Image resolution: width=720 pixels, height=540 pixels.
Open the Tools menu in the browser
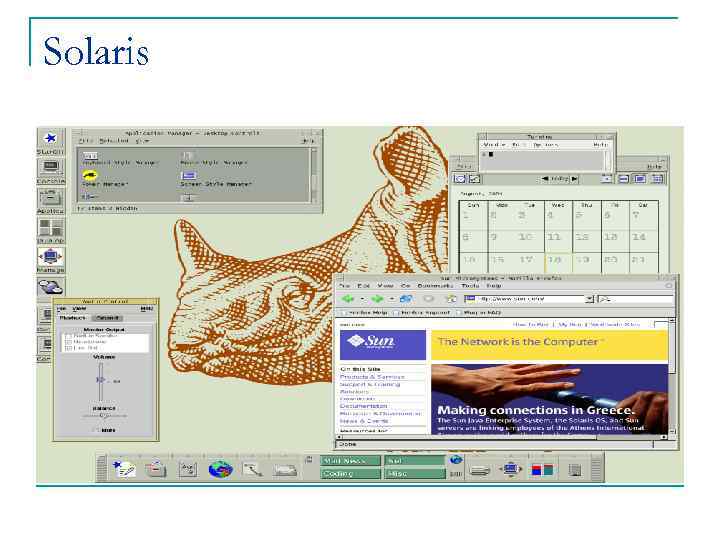coord(470,286)
